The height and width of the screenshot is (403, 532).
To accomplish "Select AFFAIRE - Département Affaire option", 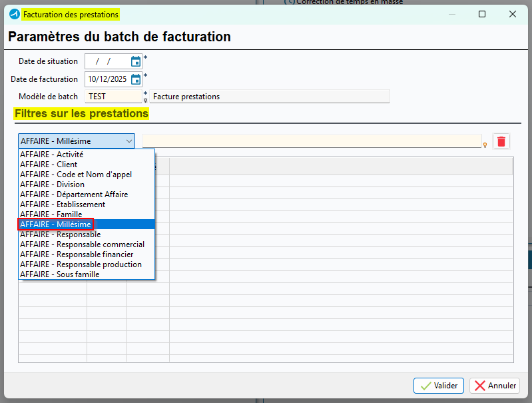I will coord(74,195).
